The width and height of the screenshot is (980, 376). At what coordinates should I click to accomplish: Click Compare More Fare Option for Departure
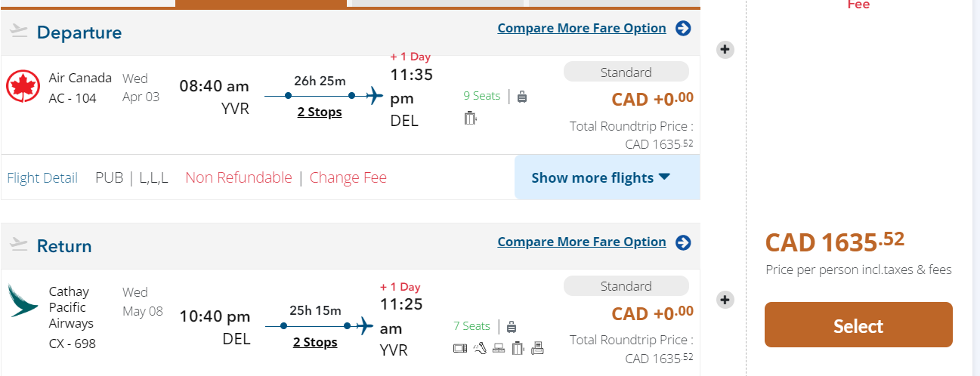coord(581,29)
